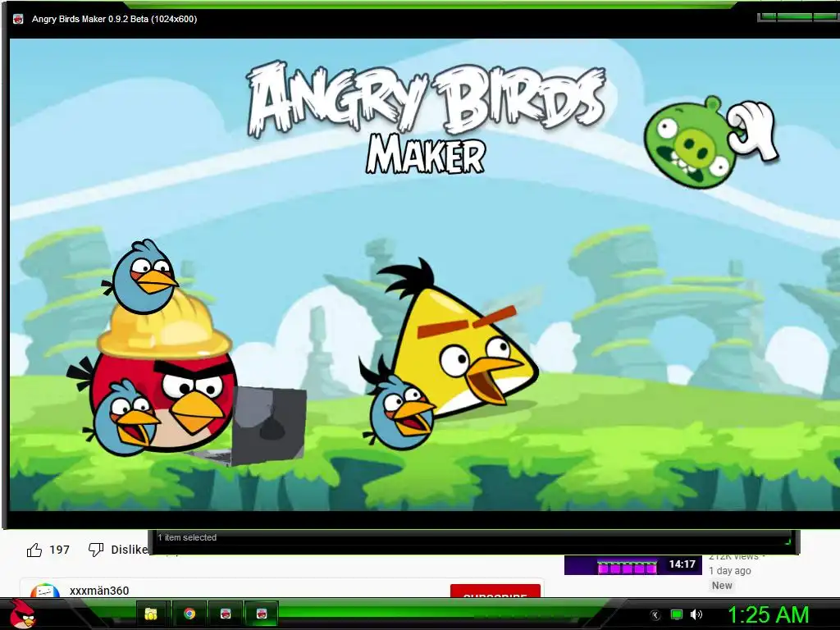Open the file explorer taskbar icon
Image resolution: width=840 pixels, height=630 pixels.
pyautogui.click(x=152, y=614)
